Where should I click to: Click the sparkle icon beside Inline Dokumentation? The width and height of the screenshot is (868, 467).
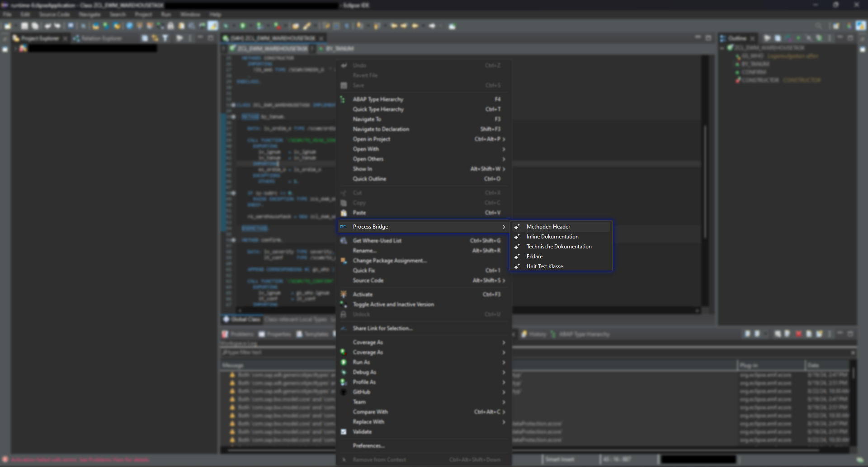click(517, 236)
